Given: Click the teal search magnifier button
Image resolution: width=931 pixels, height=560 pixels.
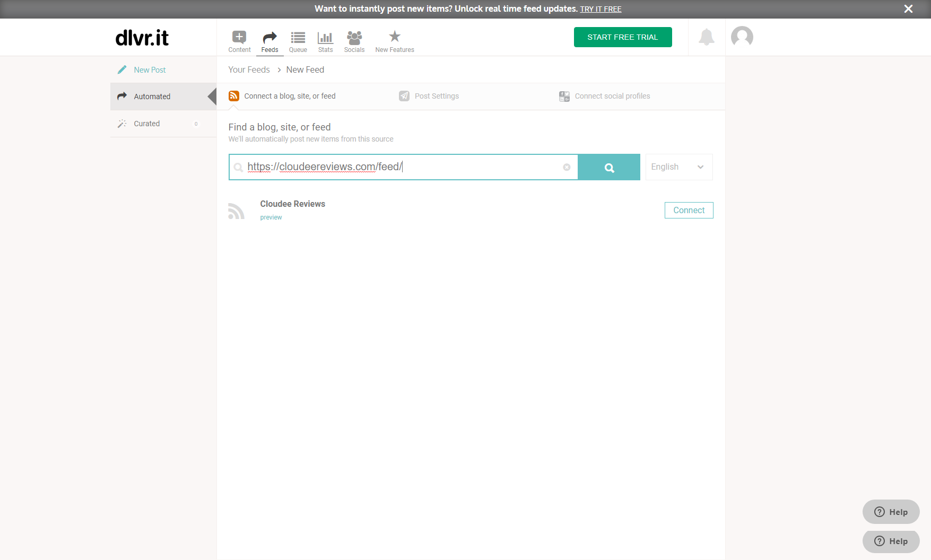Looking at the screenshot, I should pos(609,168).
